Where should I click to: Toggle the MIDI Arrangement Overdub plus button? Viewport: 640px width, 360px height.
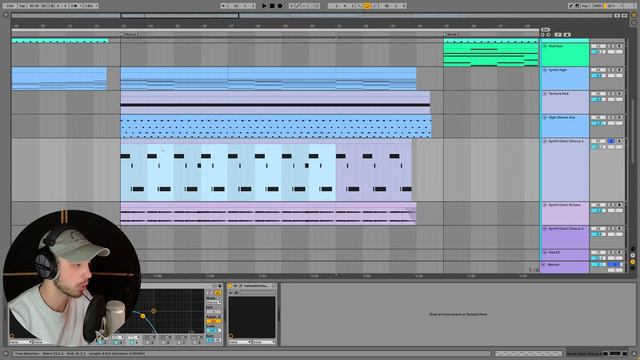tap(291, 6)
